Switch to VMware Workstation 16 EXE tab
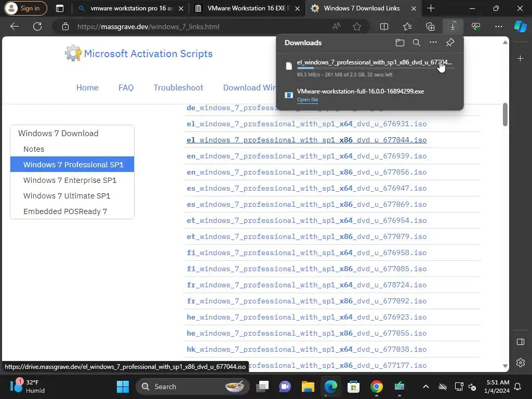The height and width of the screenshot is (399, 532). coord(248,8)
